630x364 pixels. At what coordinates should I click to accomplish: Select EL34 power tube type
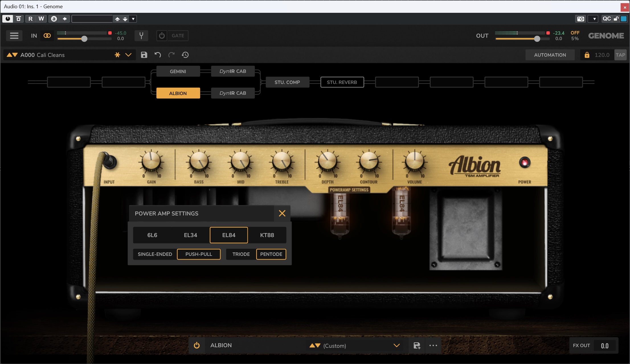point(190,235)
